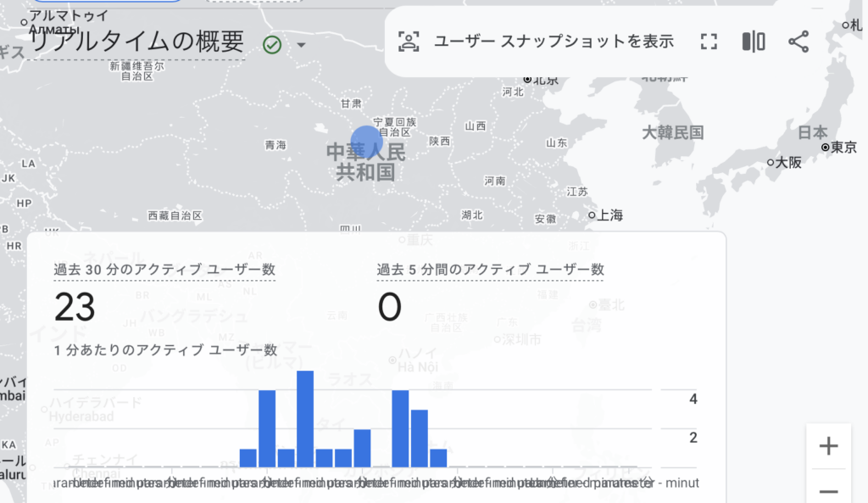Click the 大阪 city marker on map
The width and height of the screenshot is (868, 503).
coord(771,162)
